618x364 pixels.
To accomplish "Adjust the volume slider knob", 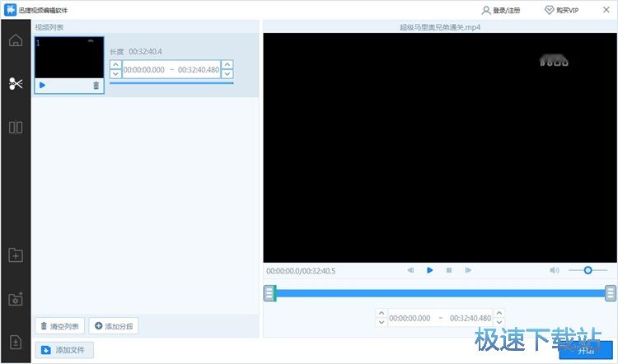I will tap(588, 270).
